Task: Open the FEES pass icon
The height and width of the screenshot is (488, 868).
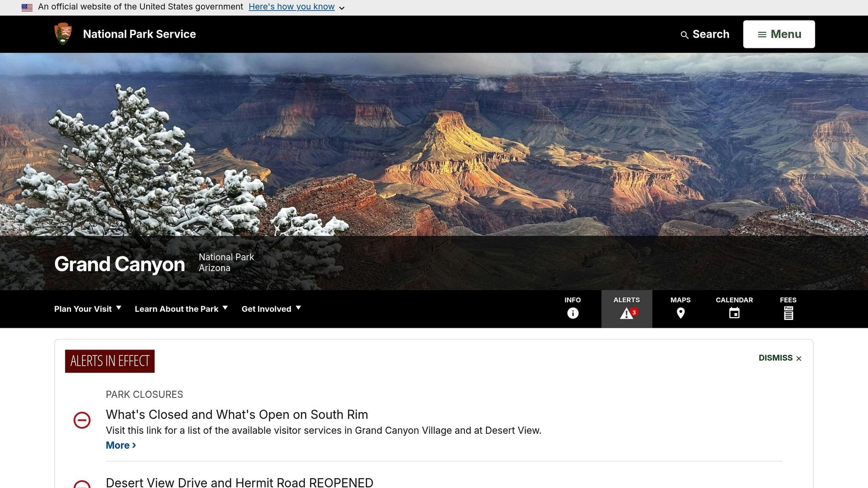Action: pos(788,313)
